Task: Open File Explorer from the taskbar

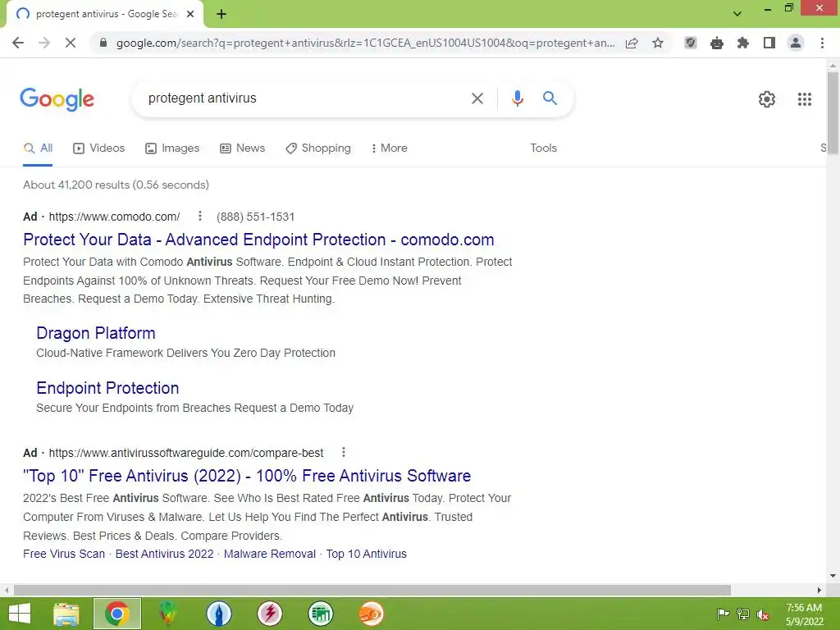Action: click(66, 614)
